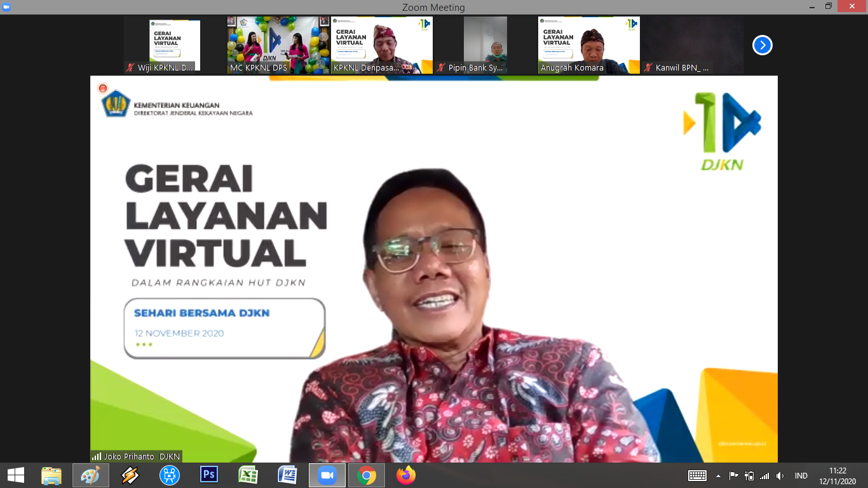The width and height of the screenshot is (868, 488).
Task: Switch to Google Chrome in the taskbar
Action: pos(367,475)
